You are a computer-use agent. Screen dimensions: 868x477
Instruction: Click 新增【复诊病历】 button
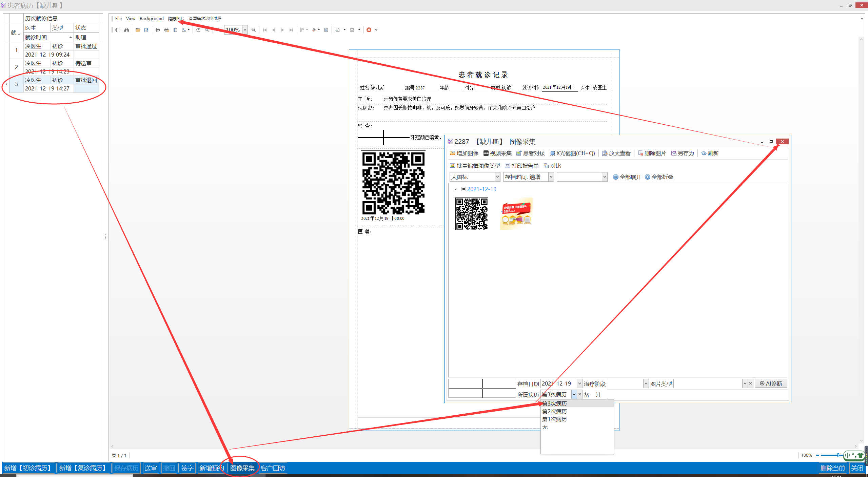(84, 468)
